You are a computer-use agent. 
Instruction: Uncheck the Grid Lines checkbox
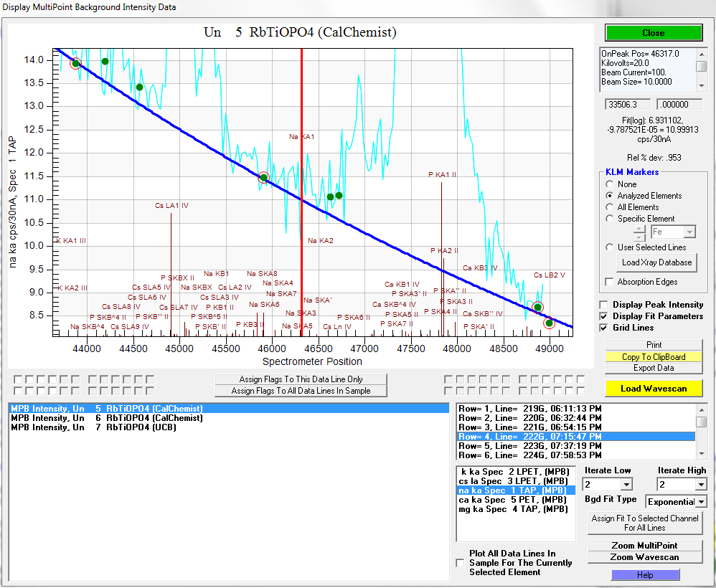point(604,328)
